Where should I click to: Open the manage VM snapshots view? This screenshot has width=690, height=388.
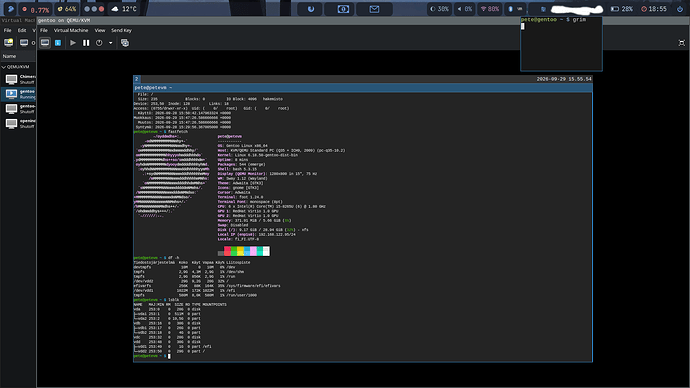(x=125, y=43)
